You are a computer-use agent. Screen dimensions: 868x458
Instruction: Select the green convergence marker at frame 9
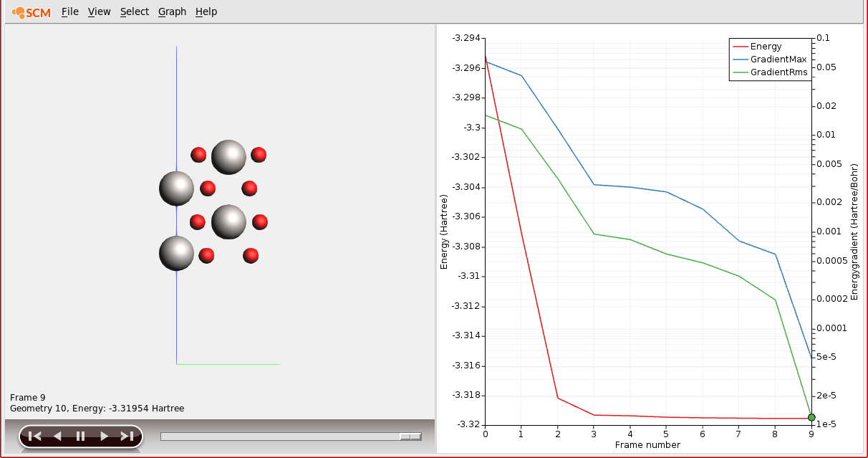pos(811,416)
